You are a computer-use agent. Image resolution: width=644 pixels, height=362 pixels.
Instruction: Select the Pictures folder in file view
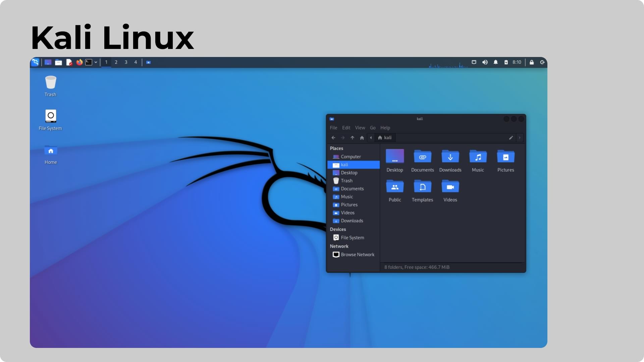click(506, 161)
